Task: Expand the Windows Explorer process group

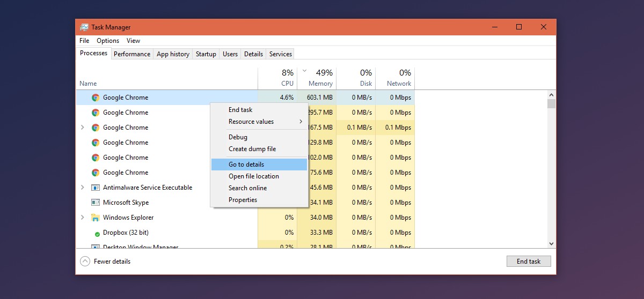Action: point(82,218)
